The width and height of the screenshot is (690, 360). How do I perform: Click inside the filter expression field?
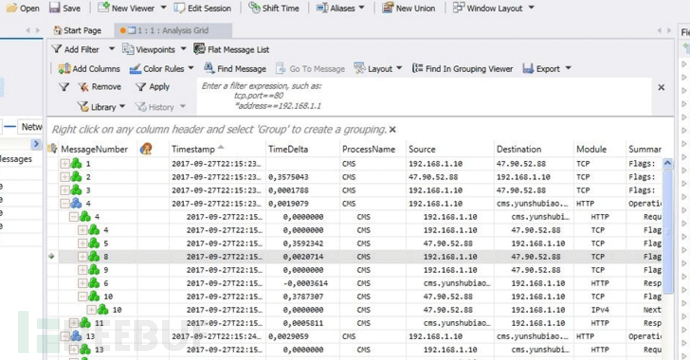tap(424, 96)
